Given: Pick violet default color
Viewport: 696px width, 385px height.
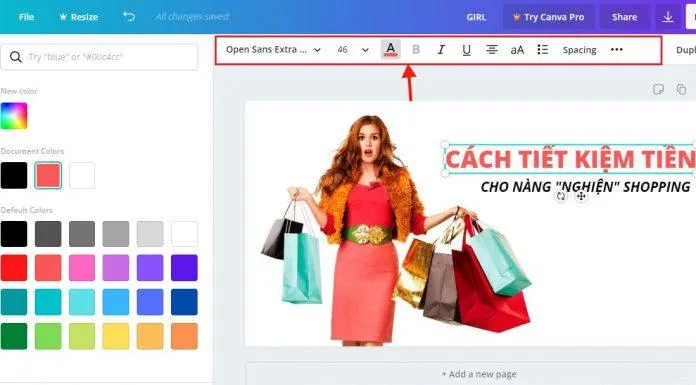Looking at the screenshot, I should 150,268.
